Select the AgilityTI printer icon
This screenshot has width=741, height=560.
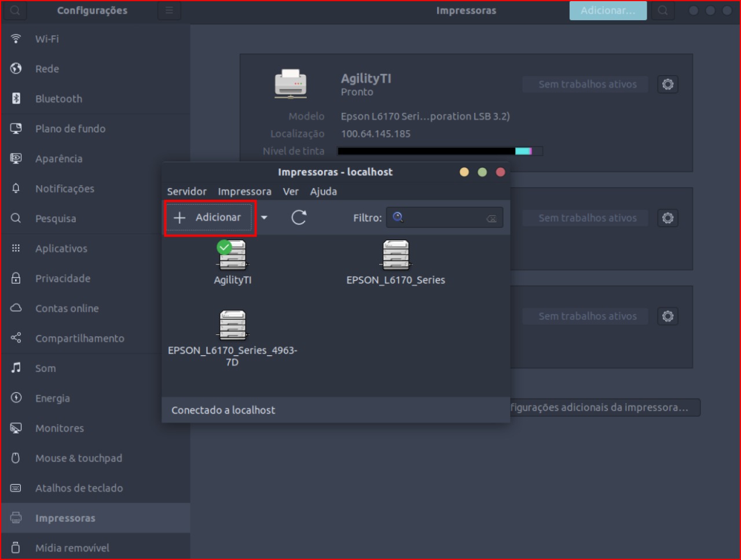[x=233, y=256]
